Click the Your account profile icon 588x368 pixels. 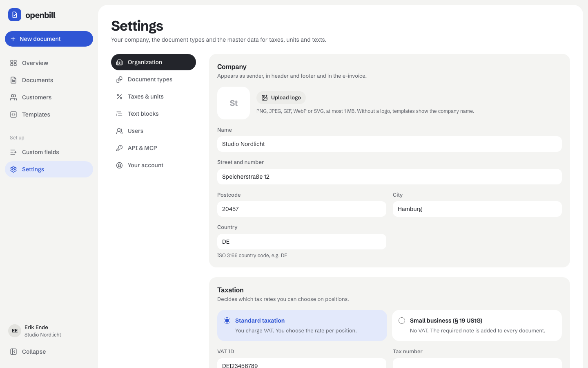119,165
